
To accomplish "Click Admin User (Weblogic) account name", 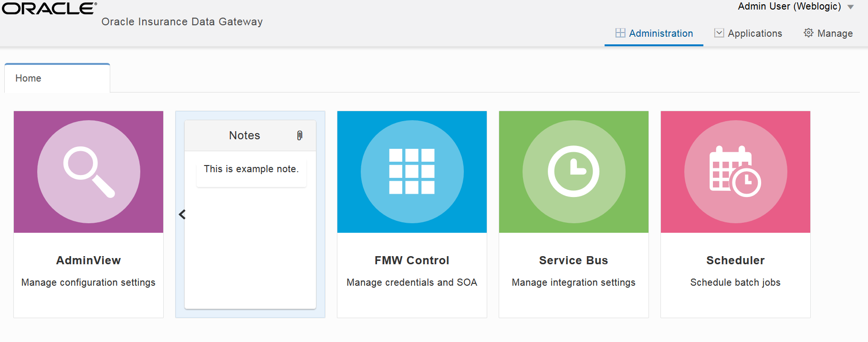I will [x=789, y=7].
